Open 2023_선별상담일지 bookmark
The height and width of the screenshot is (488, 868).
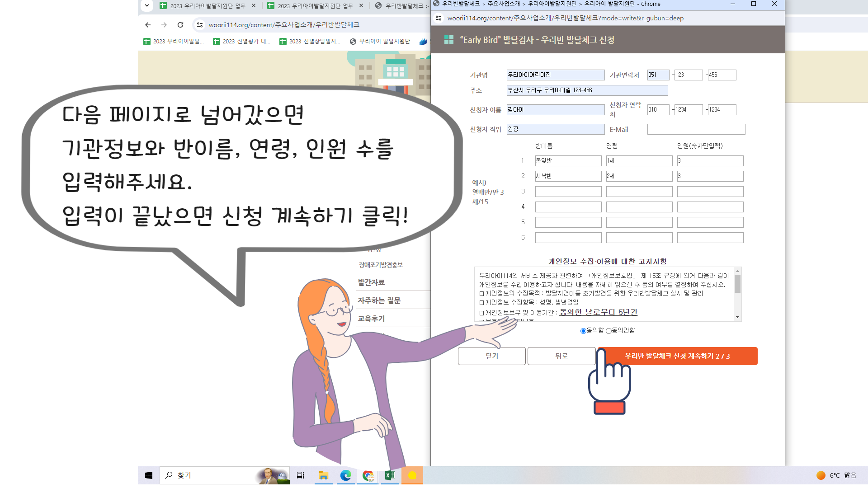310,42
